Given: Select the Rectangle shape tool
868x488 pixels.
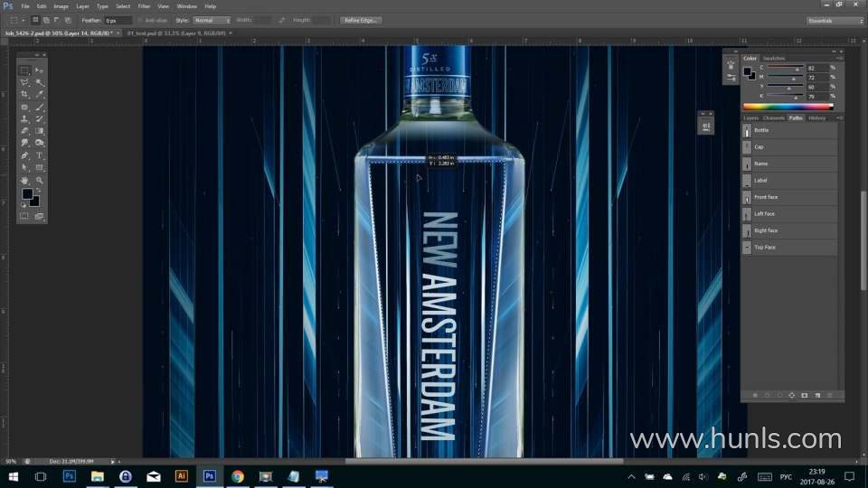Looking at the screenshot, I should (x=39, y=168).
